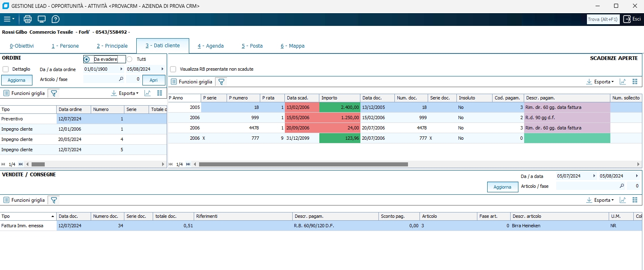644x270 pixels.
Task: Open Esporta dropdown in Vendite section
Action: [600, 200]
